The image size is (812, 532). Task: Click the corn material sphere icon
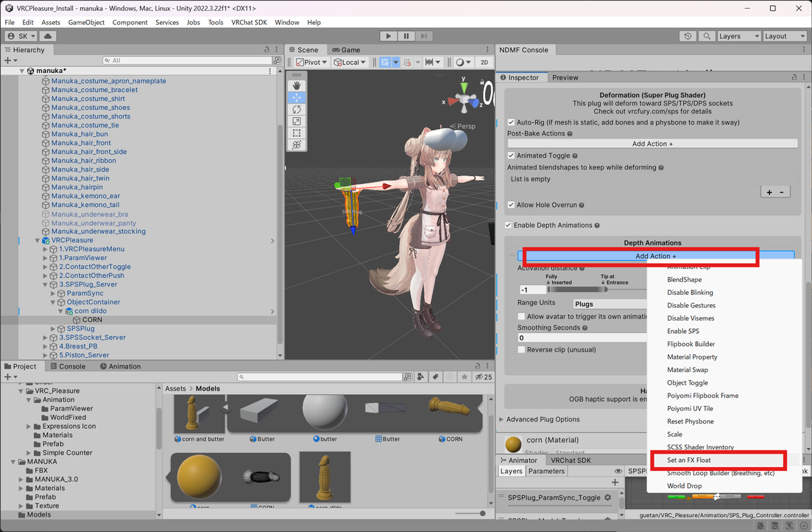pos(513,444)
